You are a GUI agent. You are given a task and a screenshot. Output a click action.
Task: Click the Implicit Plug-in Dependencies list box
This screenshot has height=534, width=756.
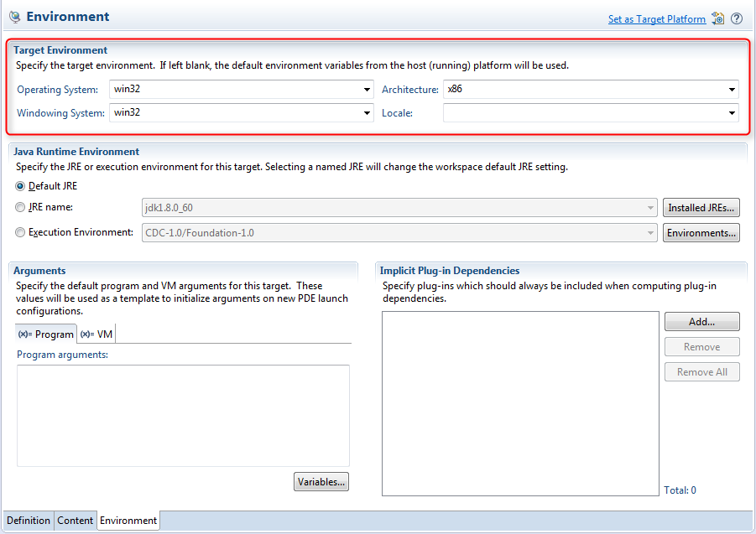point(520,403)
